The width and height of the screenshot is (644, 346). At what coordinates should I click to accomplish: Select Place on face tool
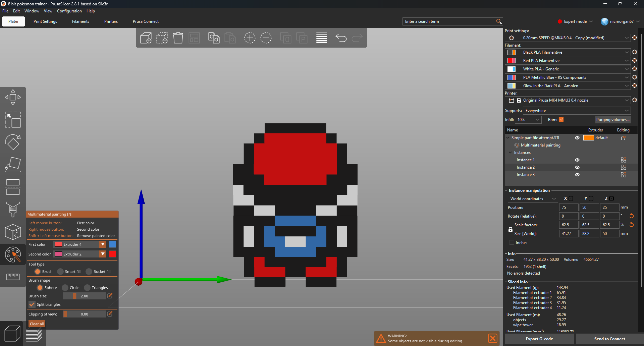13,165
